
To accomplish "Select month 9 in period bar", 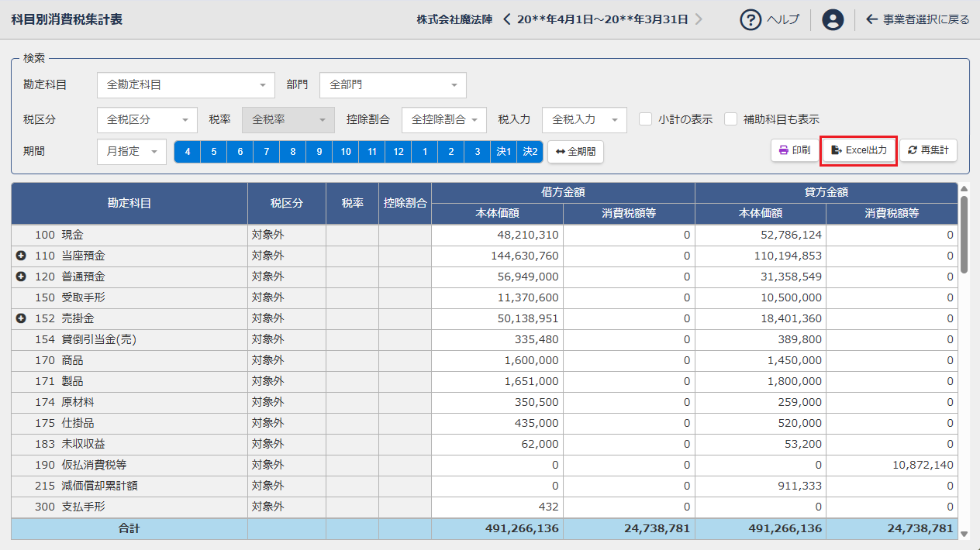I will coord(319,152).
